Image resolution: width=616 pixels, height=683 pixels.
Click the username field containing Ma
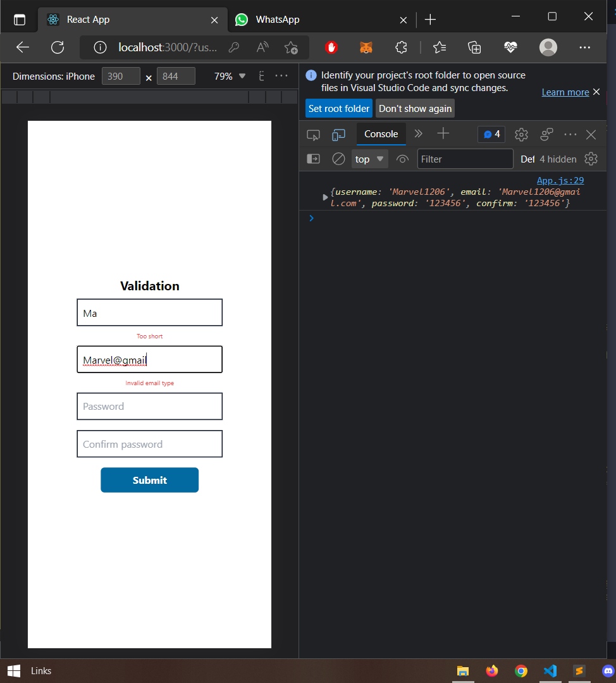[149, 312]
